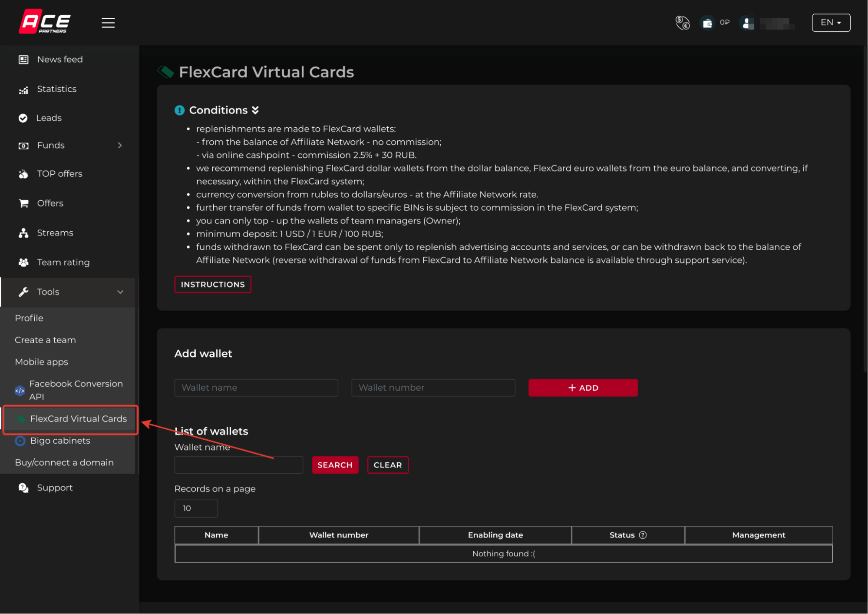Viewport: 868px width, 614px height.
Task: Click the Facebook Conversion API code icon
Action: coord(20,390)
